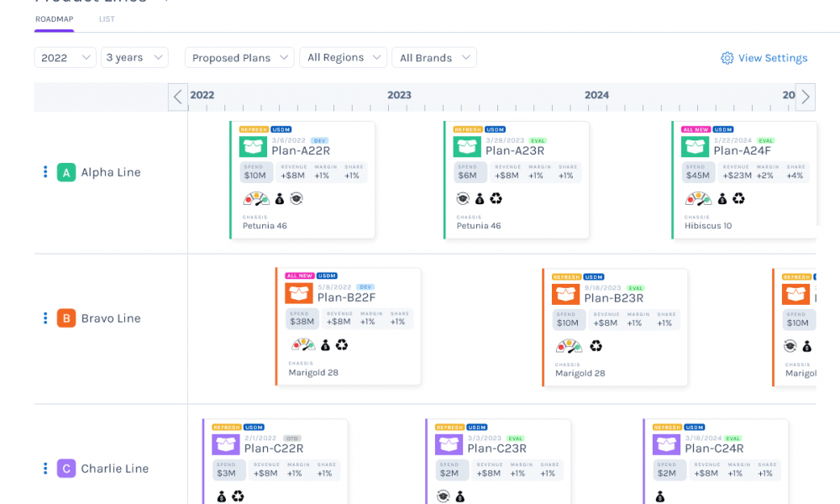Click the recycle icon on Plan-A23R
This screenshot has height=504, width=840.
496,199
